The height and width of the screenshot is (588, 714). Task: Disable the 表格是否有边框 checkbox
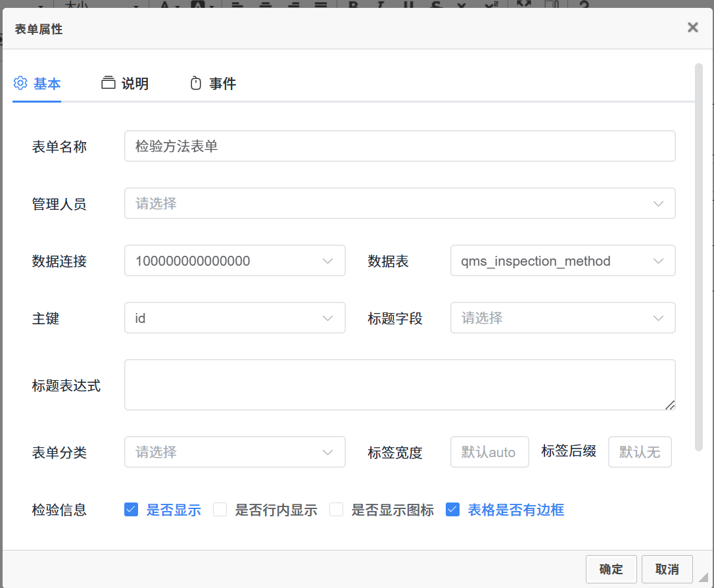pyautogui.click(x=452, y=510)
